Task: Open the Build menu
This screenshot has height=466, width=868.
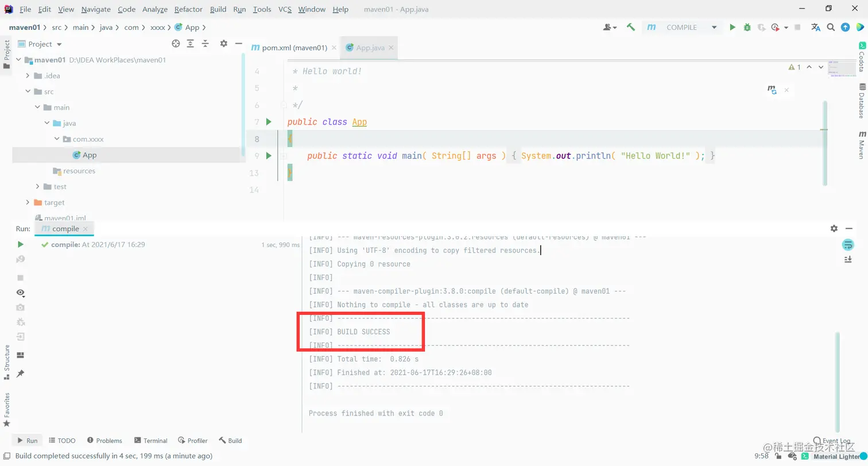Action: click(218, 9)
